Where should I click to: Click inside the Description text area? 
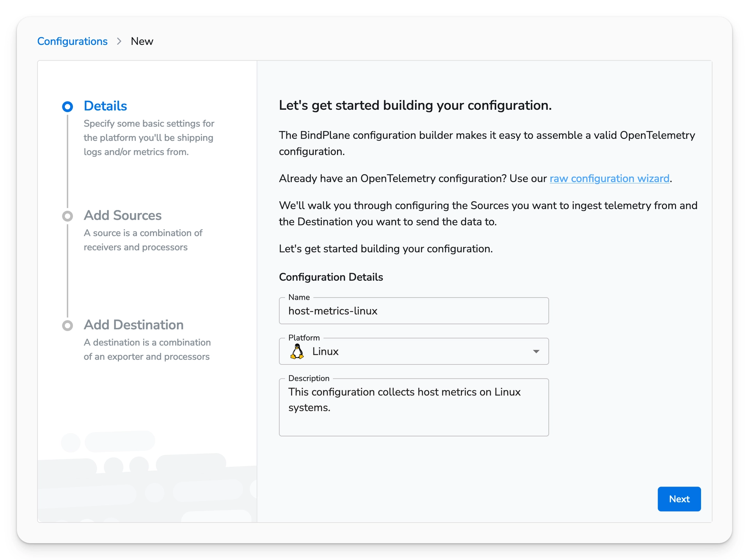coord(414,406)
